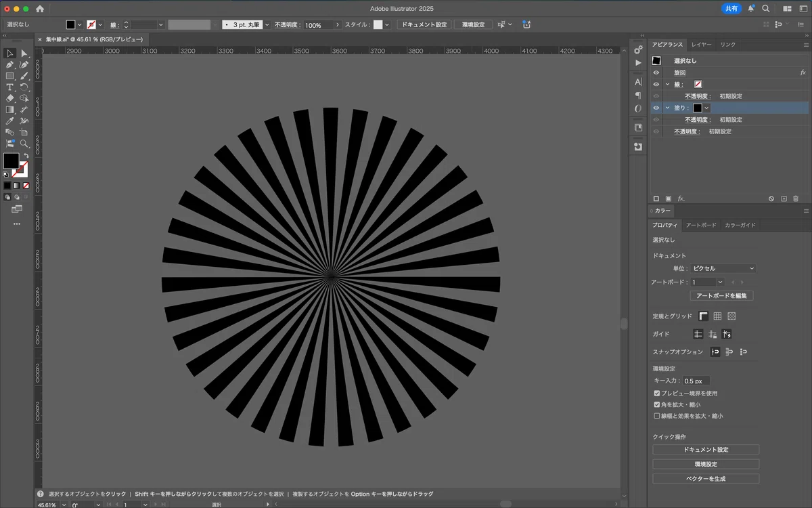Collapse the 塗り row in Appearance
The width and height of the screenshot is (812, 508).
[x=667, y=108]
